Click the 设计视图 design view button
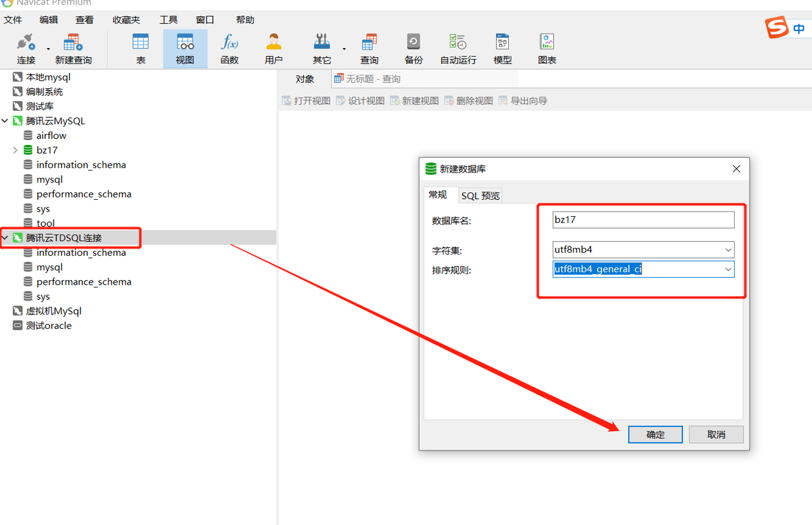This screenshot has height=525, width=812. click(361, 101)
